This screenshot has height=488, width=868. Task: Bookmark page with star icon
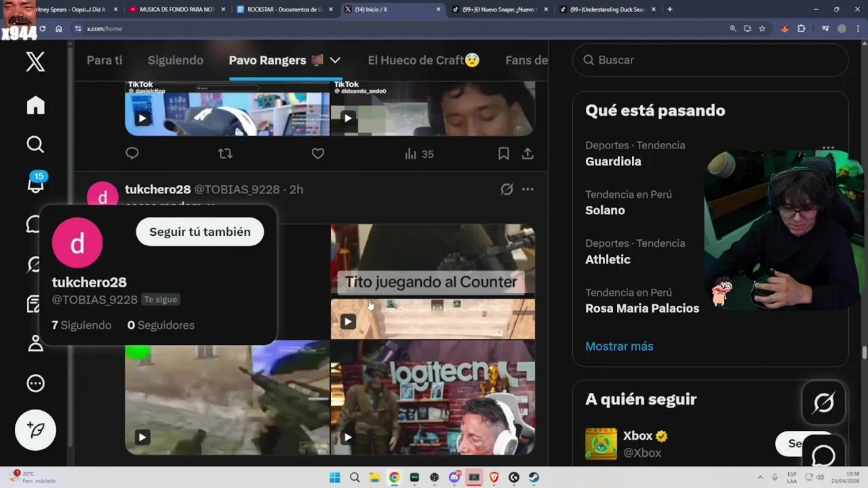(x=762, y=28)
